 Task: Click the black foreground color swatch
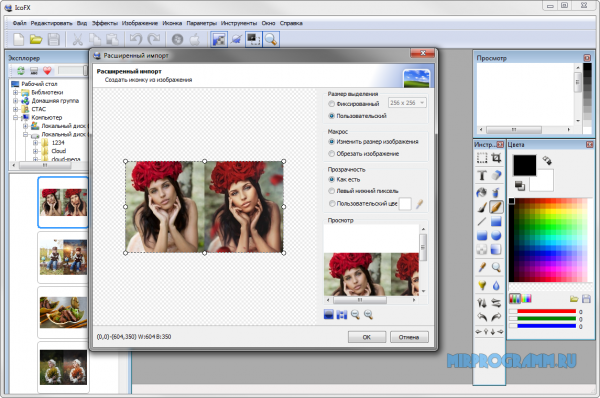pyautogui.click(x=524, y=166)
